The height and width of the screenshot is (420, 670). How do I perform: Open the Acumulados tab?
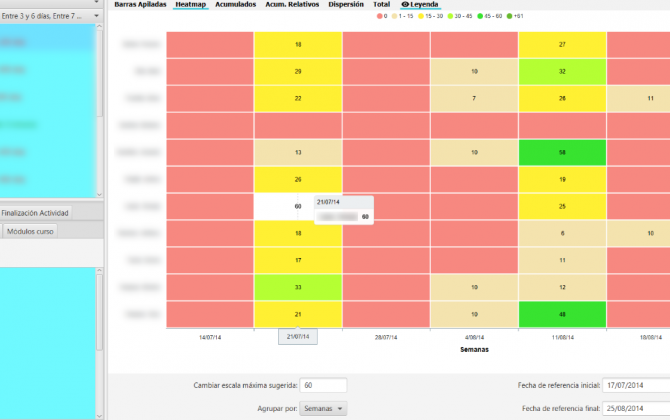point(235,4)
